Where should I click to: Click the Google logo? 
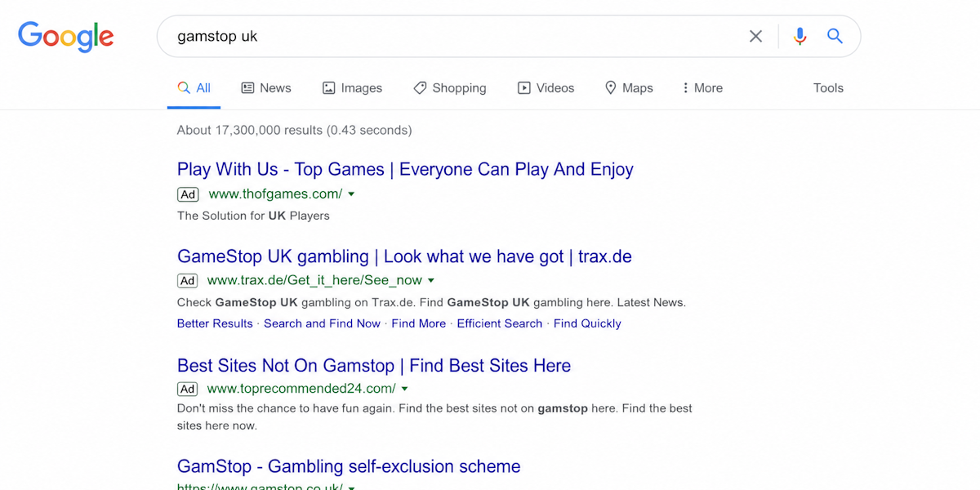66,37
